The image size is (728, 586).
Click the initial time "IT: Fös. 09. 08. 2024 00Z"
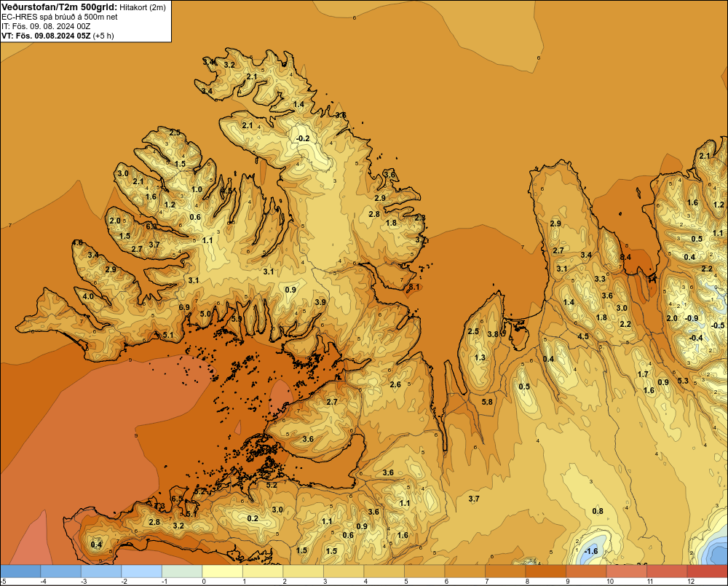tap(46, 26)
